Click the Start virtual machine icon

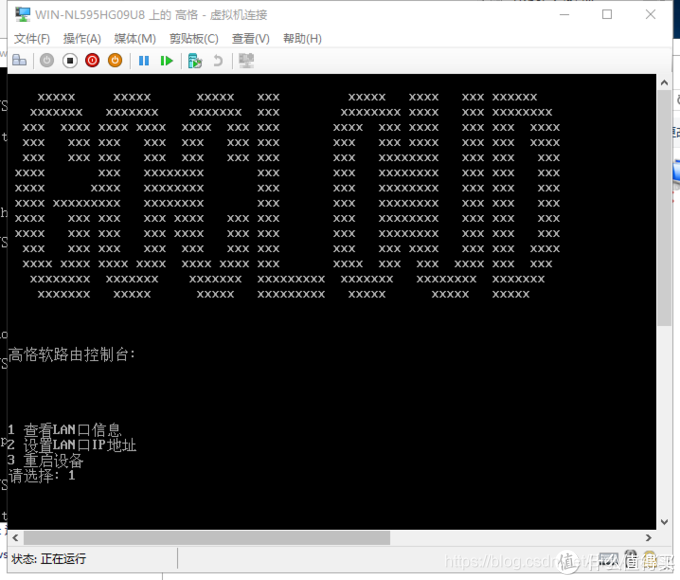pyautogui.click(x=47, y=60)
